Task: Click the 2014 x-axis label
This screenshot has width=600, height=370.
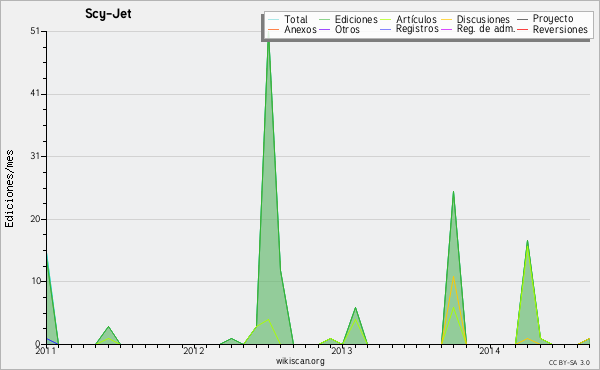Action: coord(489,350)
